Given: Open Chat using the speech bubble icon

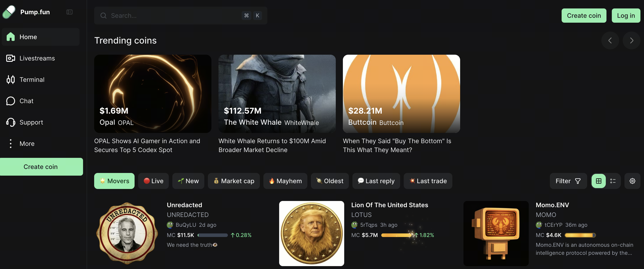Looking at the screenshot, I should point(10,101).
